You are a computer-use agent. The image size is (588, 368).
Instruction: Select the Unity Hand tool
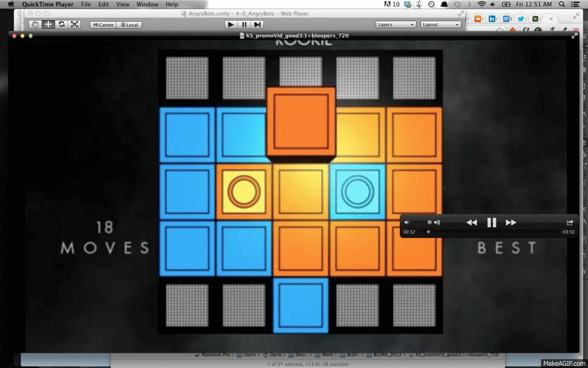(x=35, y=25)
